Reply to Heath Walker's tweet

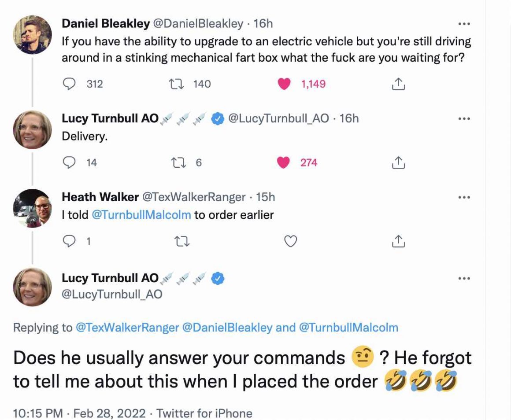(x=69, y=241)
